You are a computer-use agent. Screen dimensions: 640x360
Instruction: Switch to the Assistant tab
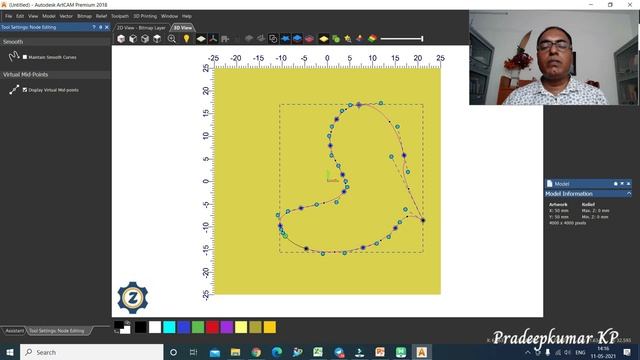click(x=14, y=331)
